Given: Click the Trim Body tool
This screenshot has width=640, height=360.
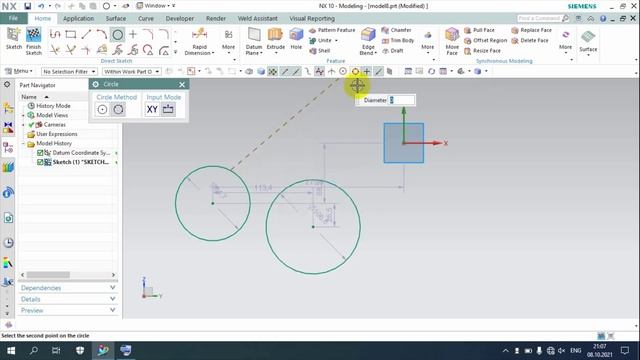Looking at the screenshot, I should click(x=398, y=40).
